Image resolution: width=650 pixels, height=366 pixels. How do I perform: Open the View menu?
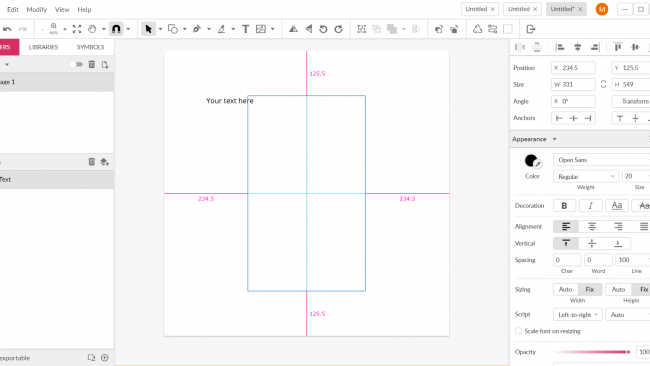62,9
